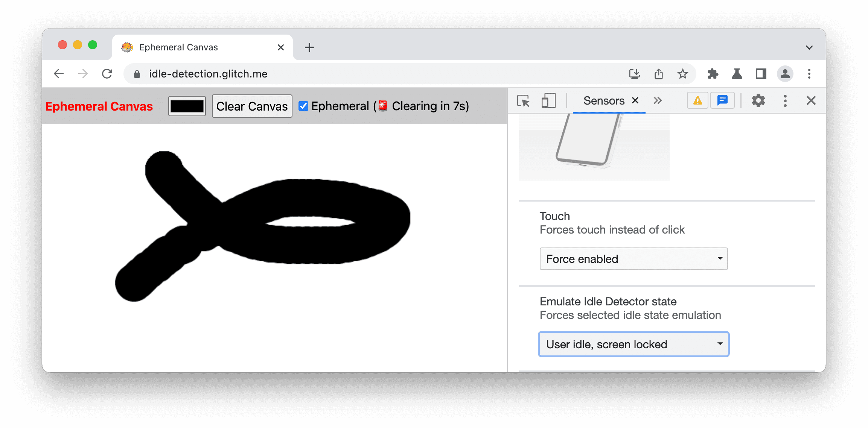868x428 pixels.
Task: Click the Clear Canvas button
Action: [x=251, y=106]
